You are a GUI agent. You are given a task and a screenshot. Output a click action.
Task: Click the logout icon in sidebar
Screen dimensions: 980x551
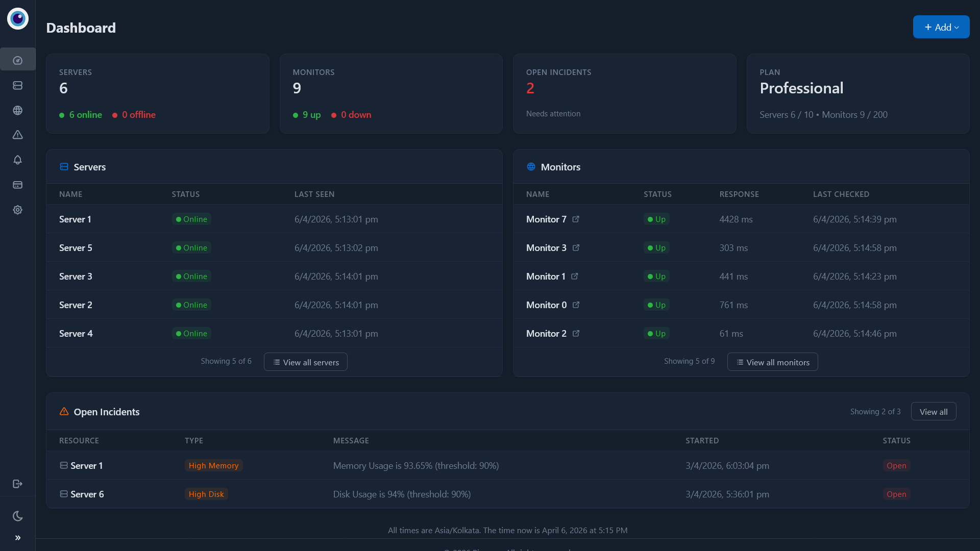click(x=17, y=484)
